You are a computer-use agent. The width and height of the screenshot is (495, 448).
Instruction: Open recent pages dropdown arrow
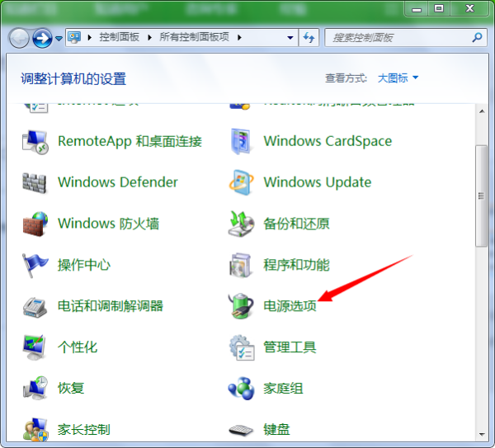coord(59,38)
